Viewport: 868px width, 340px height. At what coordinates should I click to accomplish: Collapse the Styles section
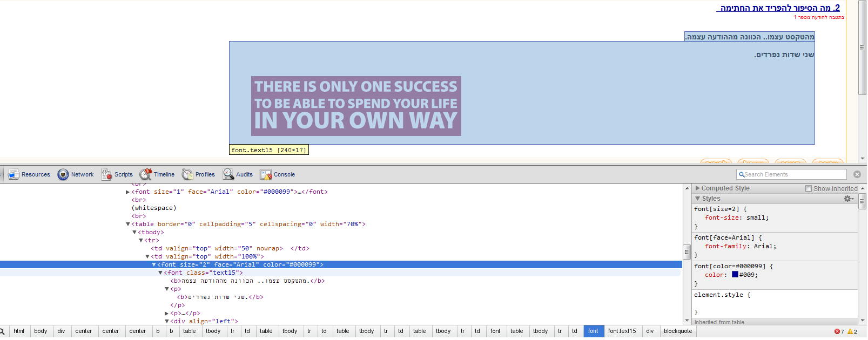pos(698,199)
